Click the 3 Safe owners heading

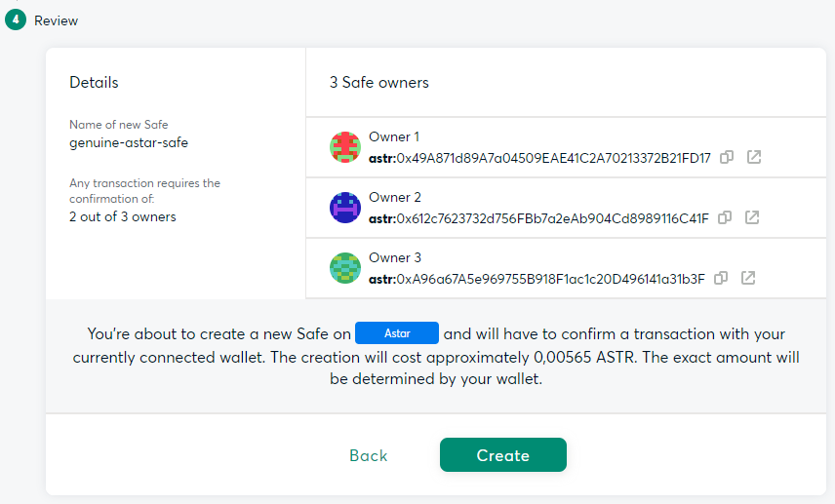tap(379, 82)
